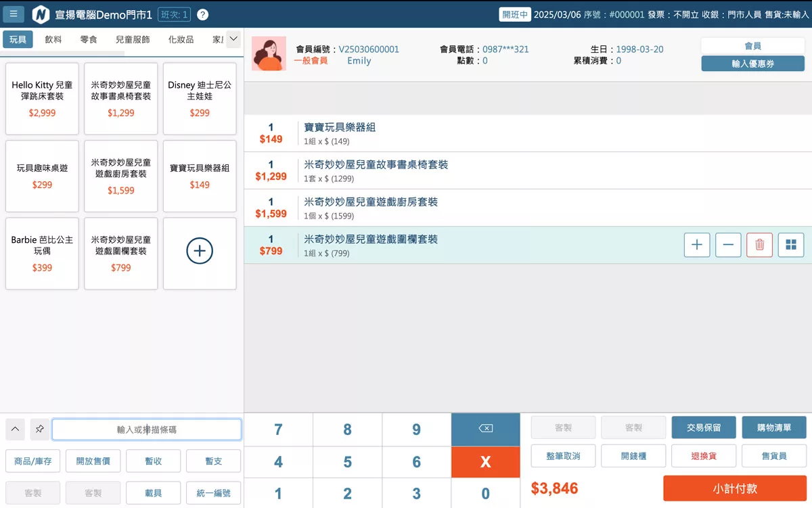This screenshot has width=812, height=508.
Task: Click the pin icon beside barcode field
Action: (39, 429)
